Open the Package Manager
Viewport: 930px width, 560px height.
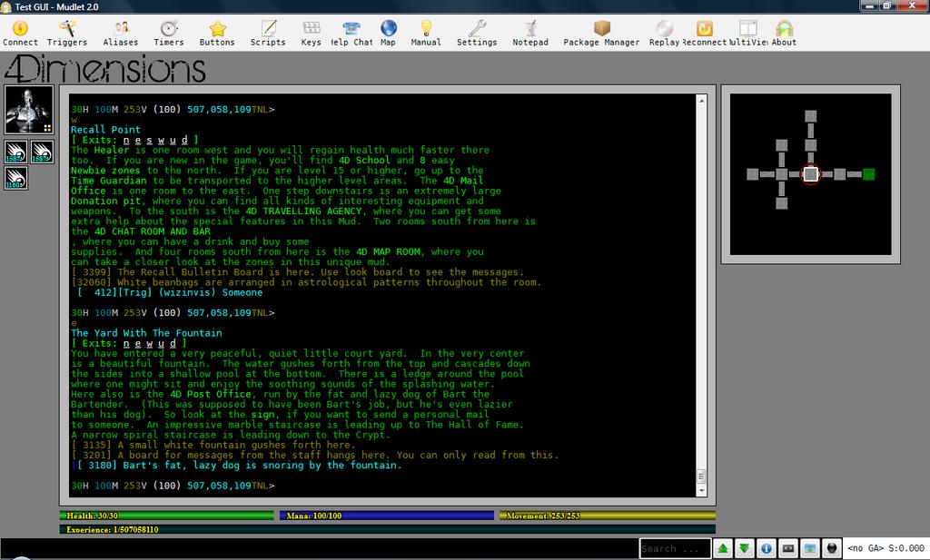(x=601, y=34)
